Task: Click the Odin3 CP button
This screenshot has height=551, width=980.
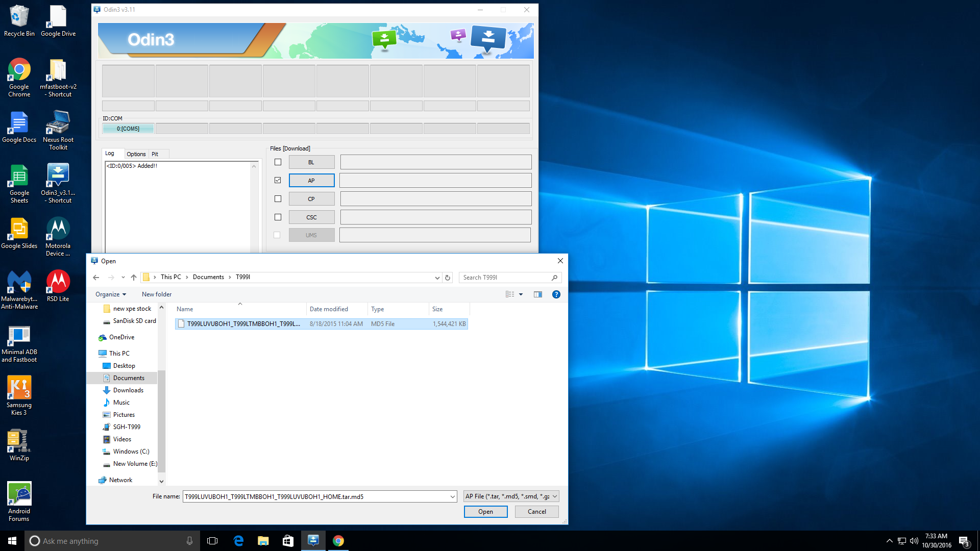Action: click(311, 198)
